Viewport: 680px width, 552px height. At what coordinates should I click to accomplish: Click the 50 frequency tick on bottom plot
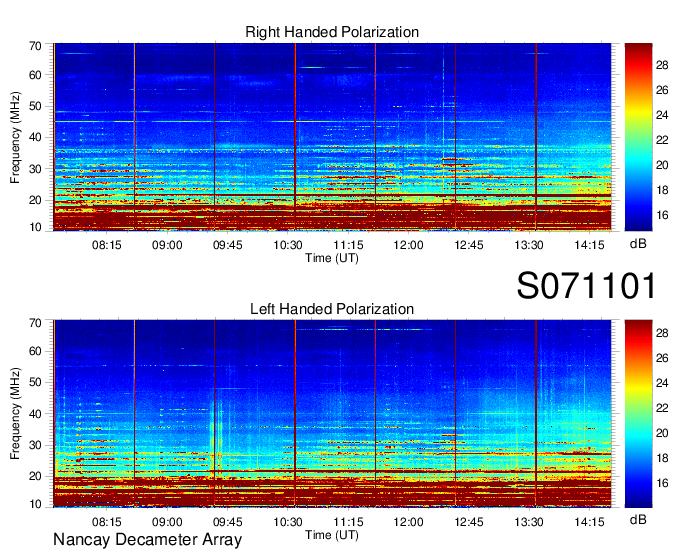(35, 382)
